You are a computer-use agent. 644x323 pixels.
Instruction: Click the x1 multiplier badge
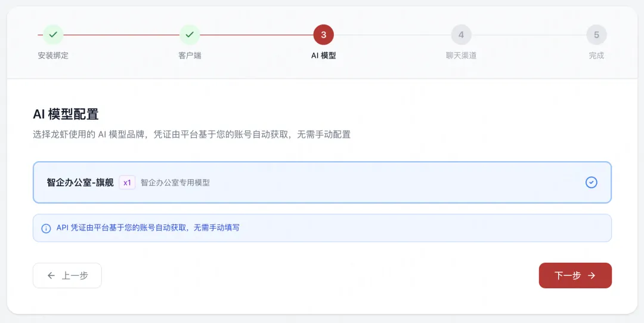tap(127, 183)
